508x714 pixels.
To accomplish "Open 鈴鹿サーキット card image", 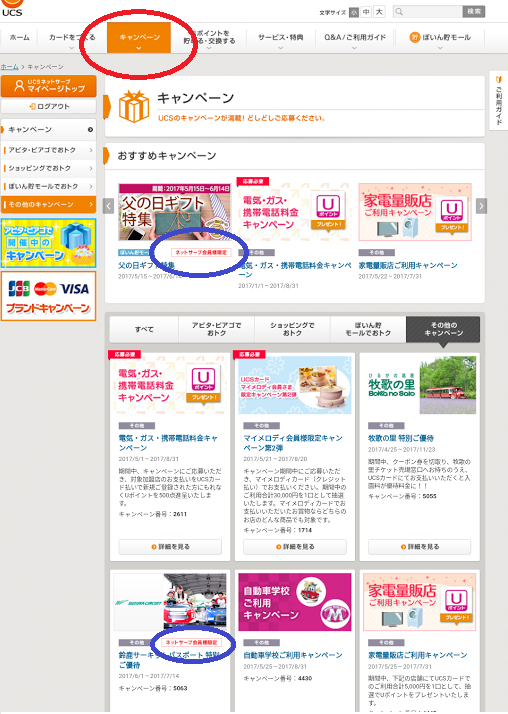I will pos(170,602).
